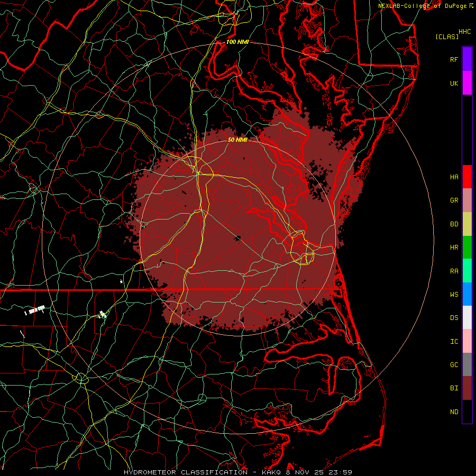Click the BI maroon legend swatch
This screenshot has height=476, width=476.
click(x=467, y=388)
